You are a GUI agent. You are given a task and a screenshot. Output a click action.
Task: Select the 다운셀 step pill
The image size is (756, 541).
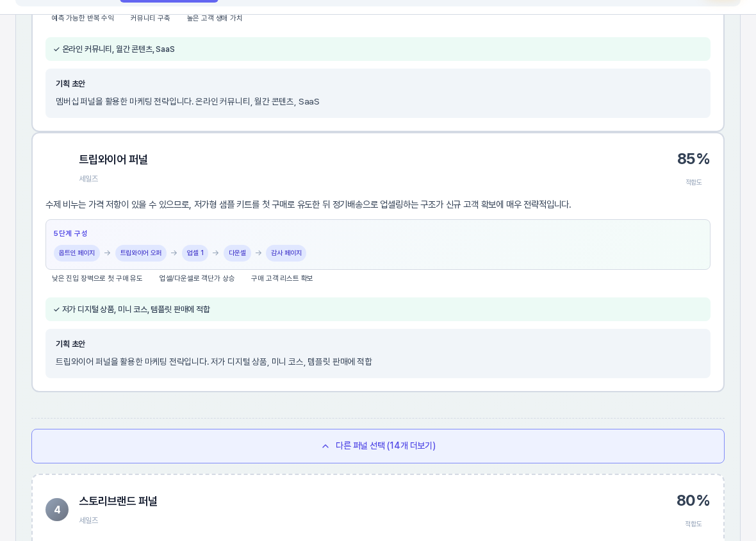(237, 253)
